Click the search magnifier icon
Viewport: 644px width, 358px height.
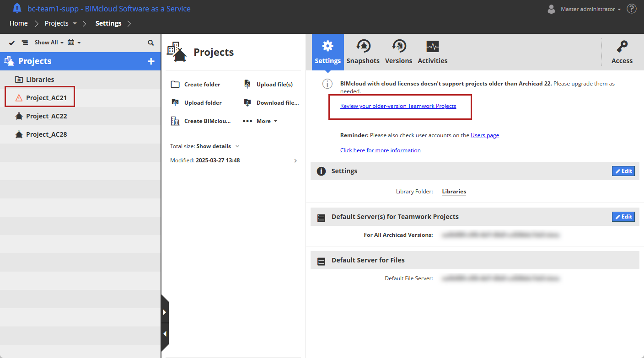151,43
